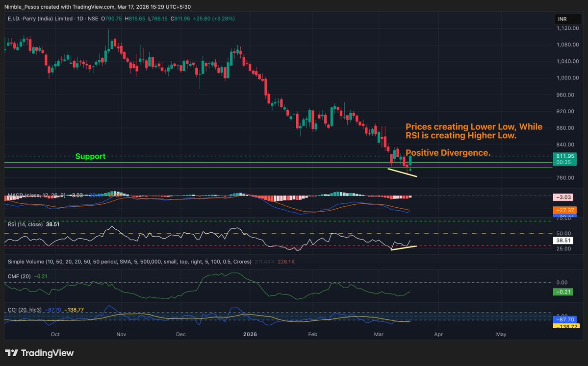
Task: Click the May time axis label
Action: click(x=501, y=334)
